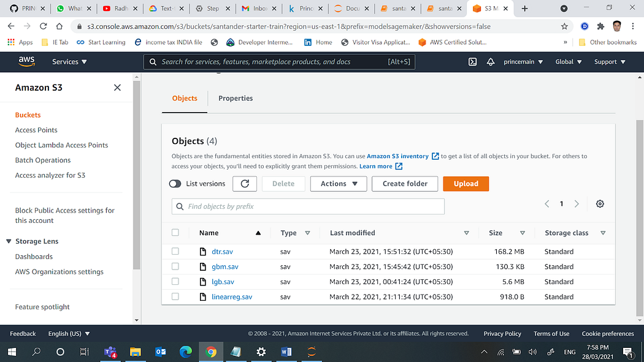Click the refresh objects button
The image size is (644, 362).
[x=245, y=184]
